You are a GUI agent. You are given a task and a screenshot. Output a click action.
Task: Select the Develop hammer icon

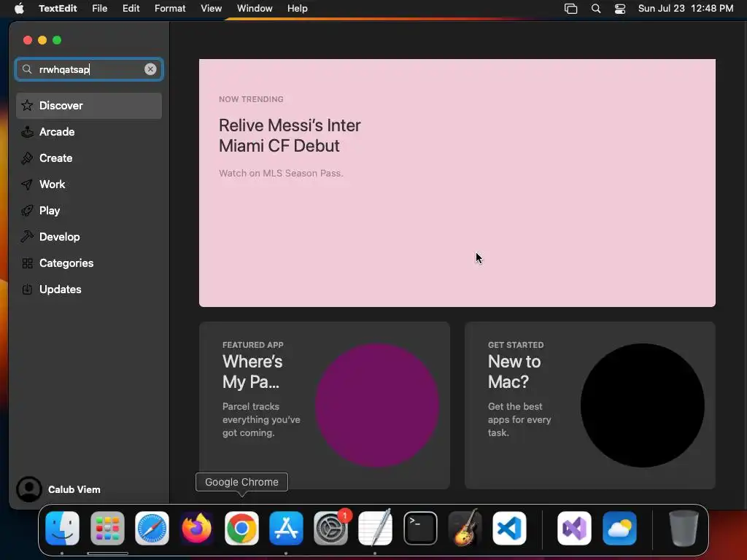[27, 237]
